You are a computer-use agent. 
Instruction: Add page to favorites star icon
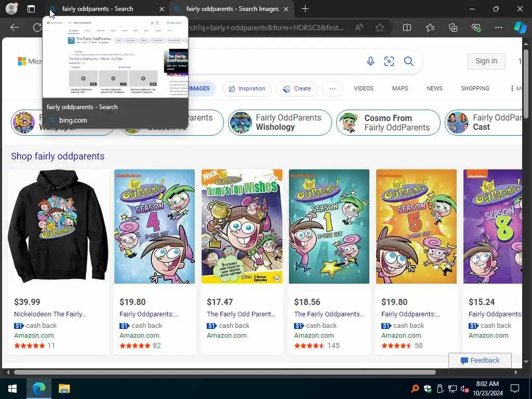[380, 28]
